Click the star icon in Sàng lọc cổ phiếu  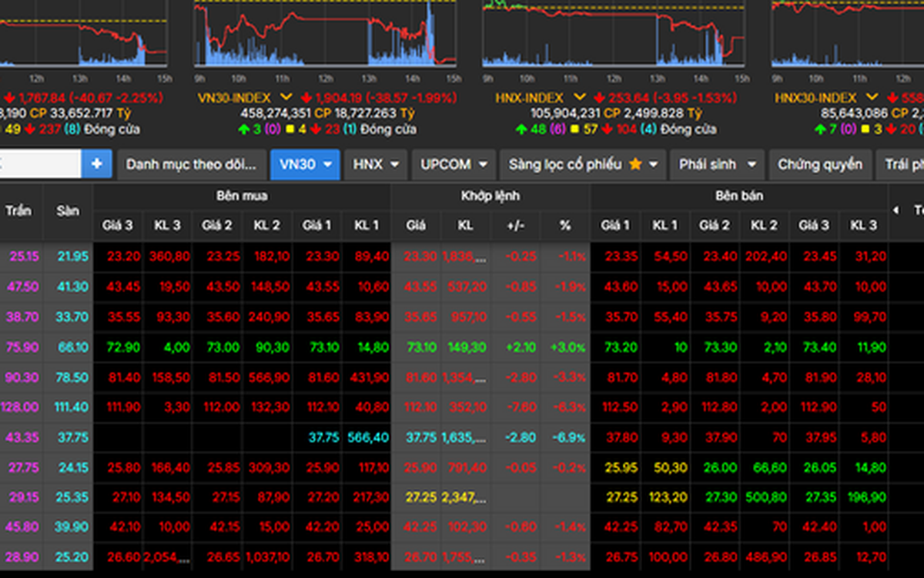[635, 164]
